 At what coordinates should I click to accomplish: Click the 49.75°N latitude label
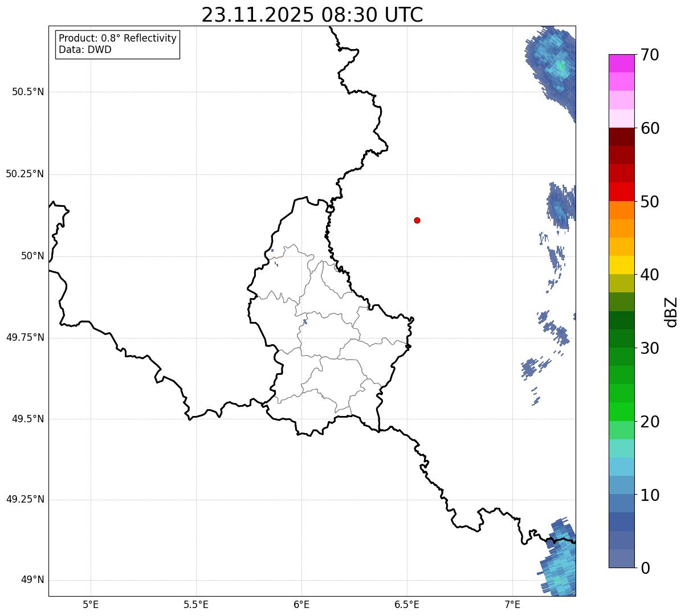pyautogui.click(x=25, y=337)
